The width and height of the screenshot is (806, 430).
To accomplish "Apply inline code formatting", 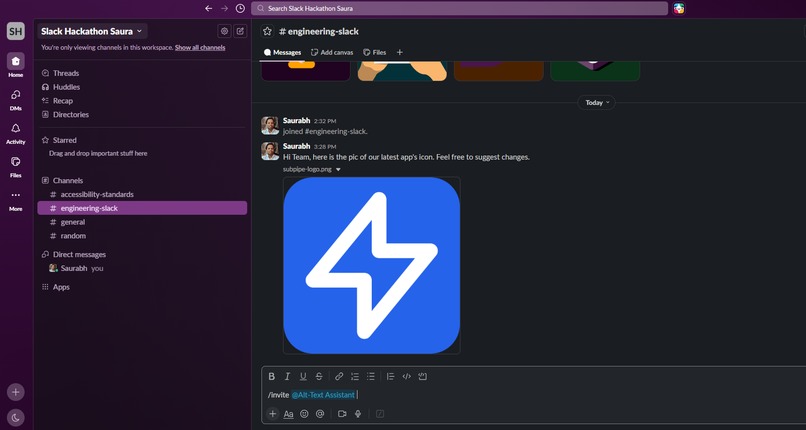I will click(407, 377).
